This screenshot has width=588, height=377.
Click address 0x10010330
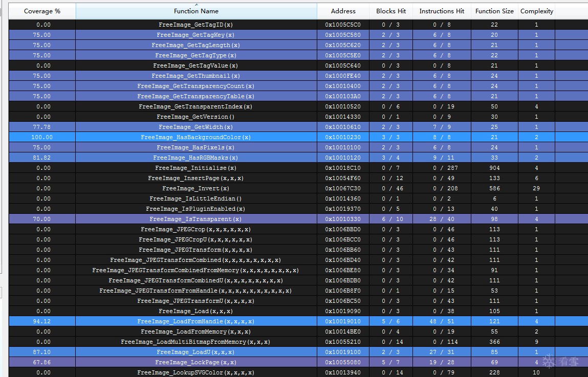click(343, 219)
